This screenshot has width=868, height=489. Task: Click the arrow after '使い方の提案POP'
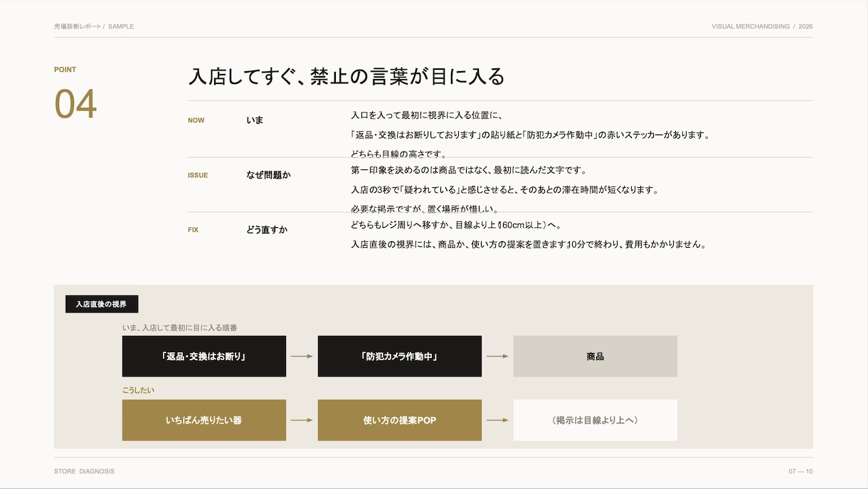[497, 420]
